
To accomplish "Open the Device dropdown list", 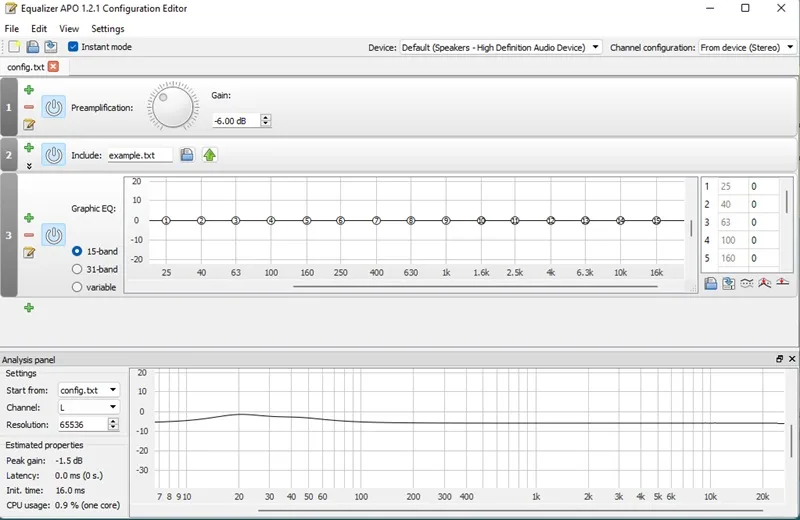I will (x=501, y=47).
